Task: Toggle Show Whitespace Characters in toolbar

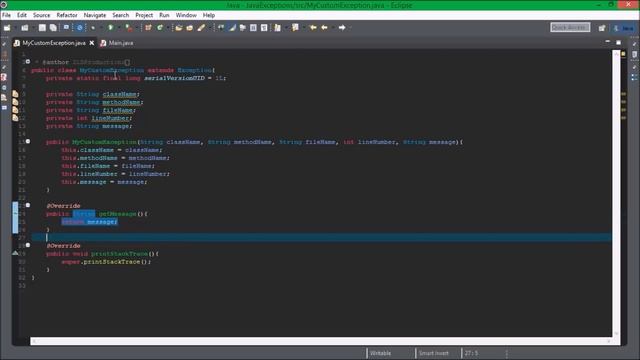Action: [x=264, y=28]
